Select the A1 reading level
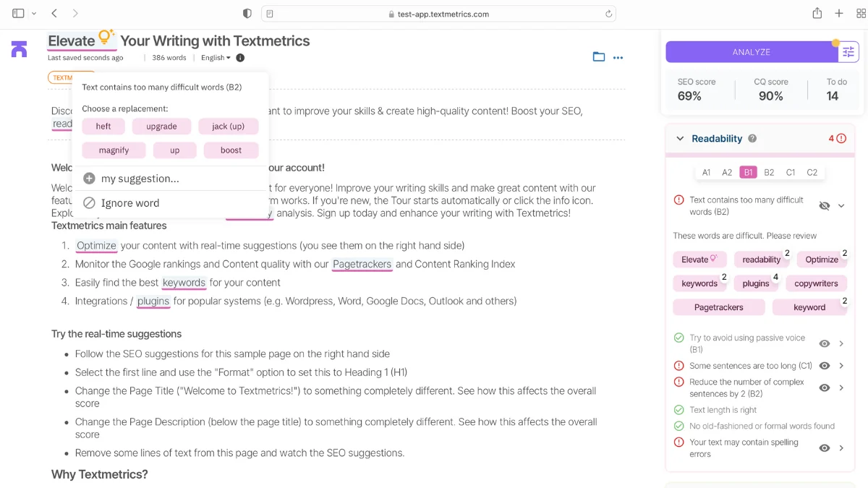Screen dimensions: 868x488 coord(706,172)
